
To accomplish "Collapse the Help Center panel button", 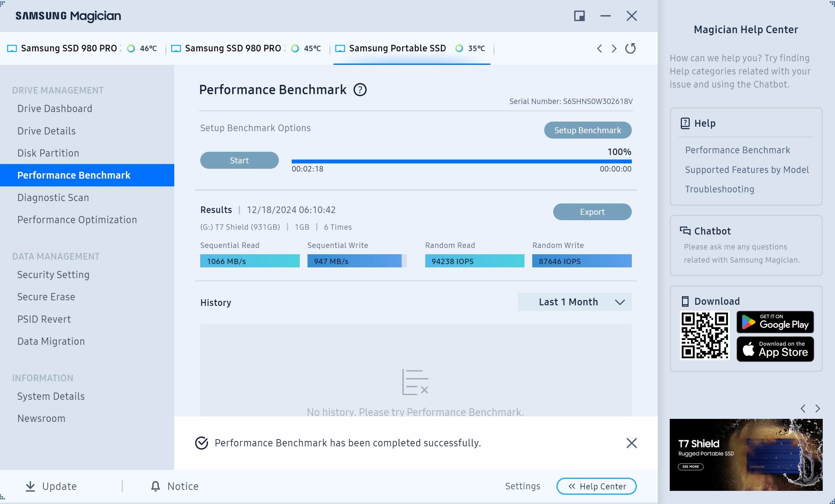I will [596, 486].
